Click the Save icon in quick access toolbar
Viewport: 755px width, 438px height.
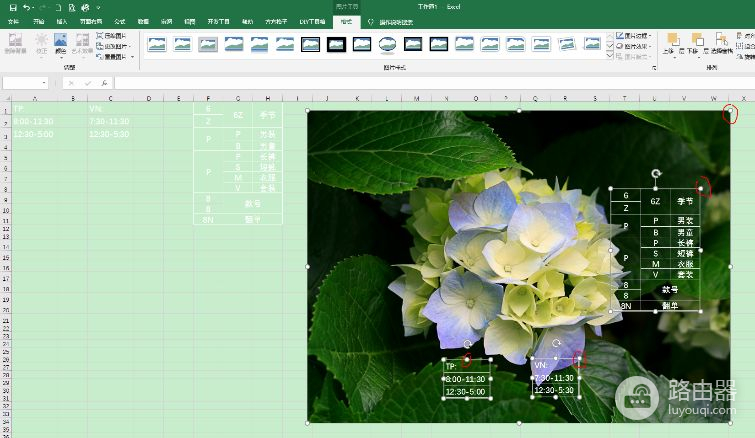[x=13, y=6]
